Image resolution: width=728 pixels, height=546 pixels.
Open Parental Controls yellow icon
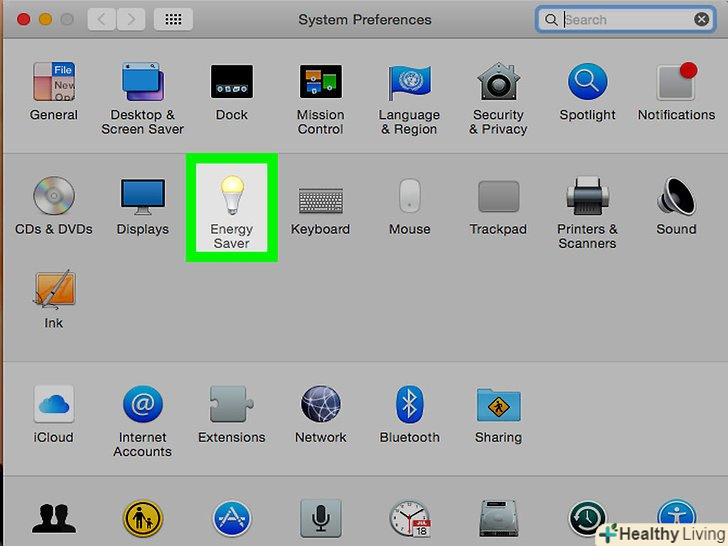click(143, 518)
